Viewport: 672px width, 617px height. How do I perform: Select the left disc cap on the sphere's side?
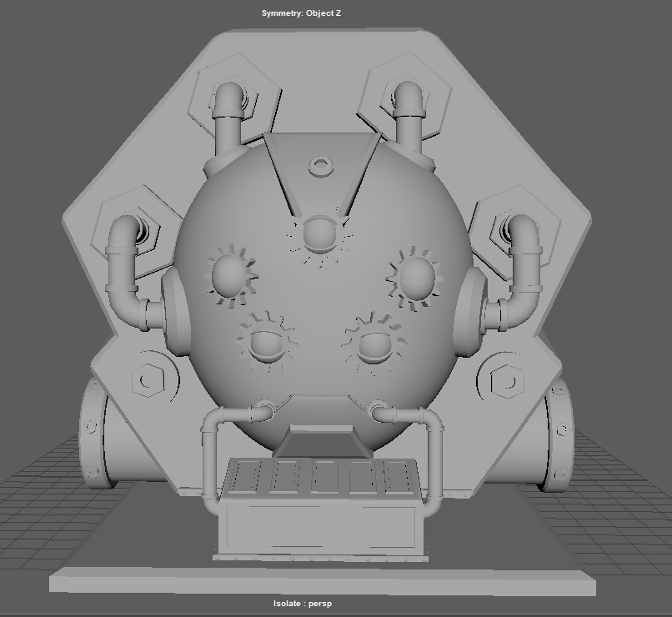176,312
